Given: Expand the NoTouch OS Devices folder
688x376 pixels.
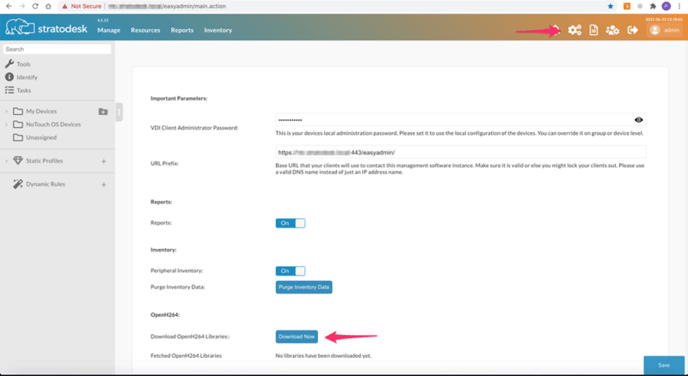Looking at the screenshot, I should [6, 125].
